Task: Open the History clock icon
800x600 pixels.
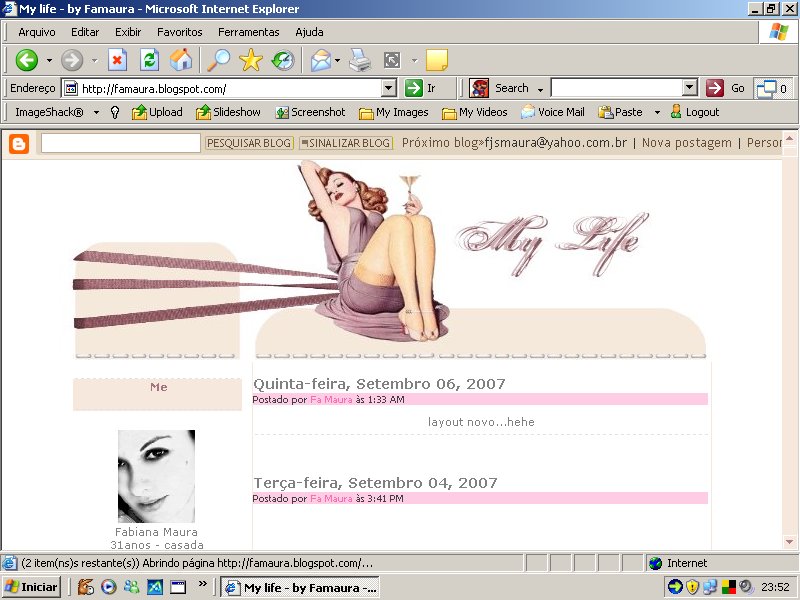Action: pyautogui.click(x=283, y=60)
